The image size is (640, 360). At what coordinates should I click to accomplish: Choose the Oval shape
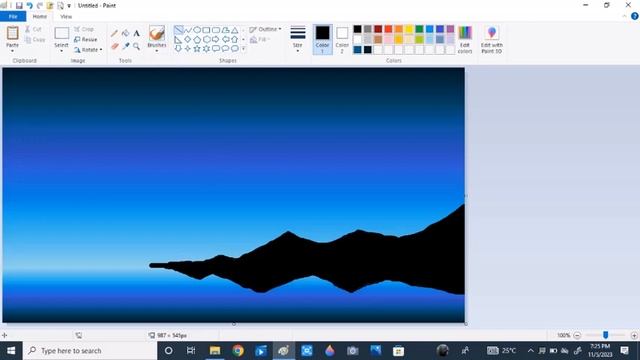(197, 30)
